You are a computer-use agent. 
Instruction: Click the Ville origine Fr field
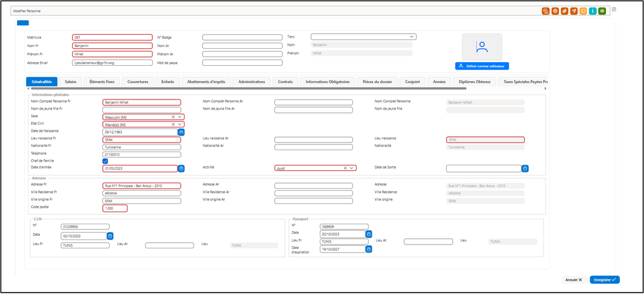coord(141,201)
